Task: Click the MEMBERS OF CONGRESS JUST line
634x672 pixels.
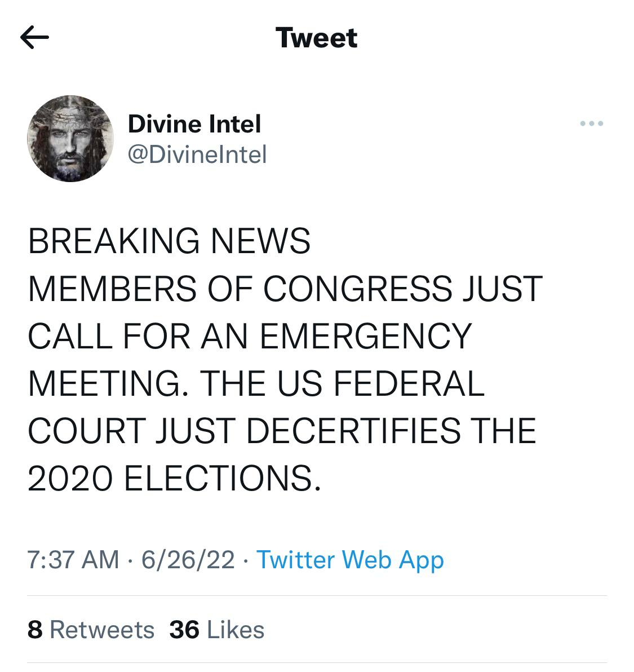Action: [285, 288]
